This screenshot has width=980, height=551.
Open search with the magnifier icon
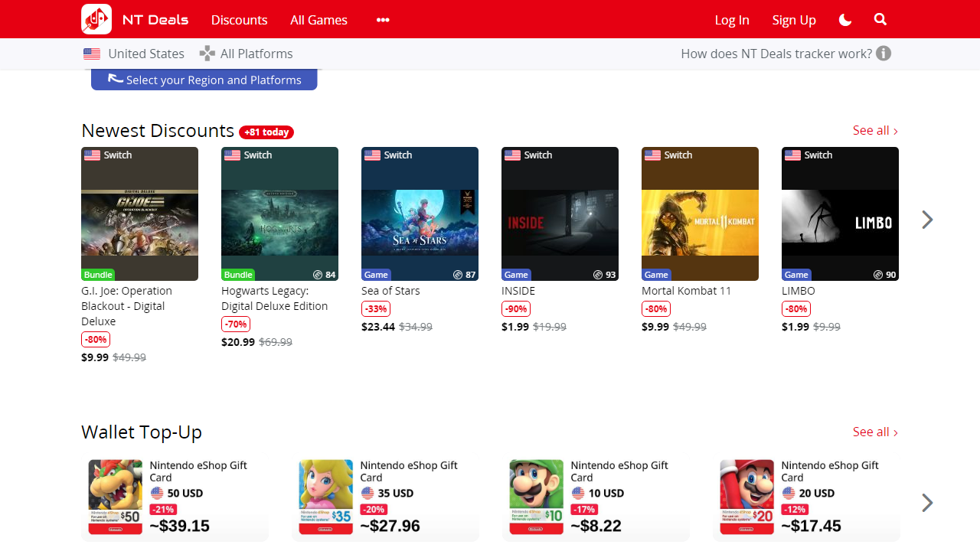tap(880, 19)
